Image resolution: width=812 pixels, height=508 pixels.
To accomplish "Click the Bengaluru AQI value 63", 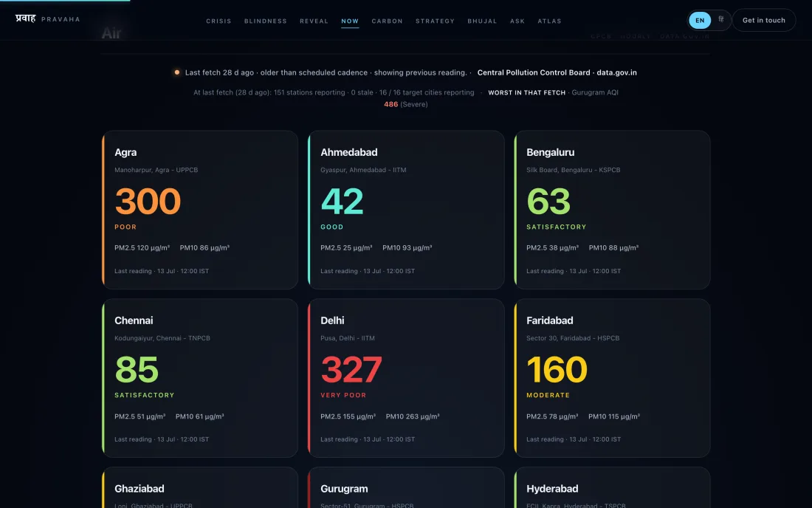I will click(x=548, y=201).
